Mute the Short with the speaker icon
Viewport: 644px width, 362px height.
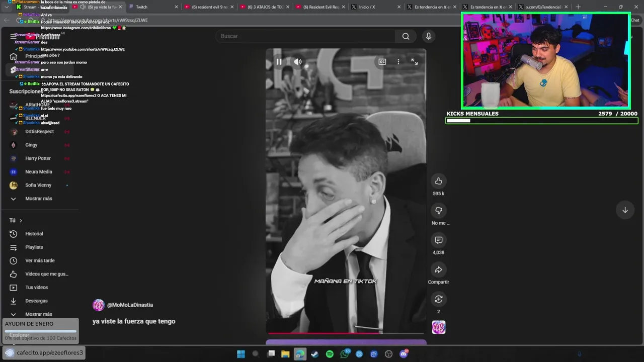298,62
